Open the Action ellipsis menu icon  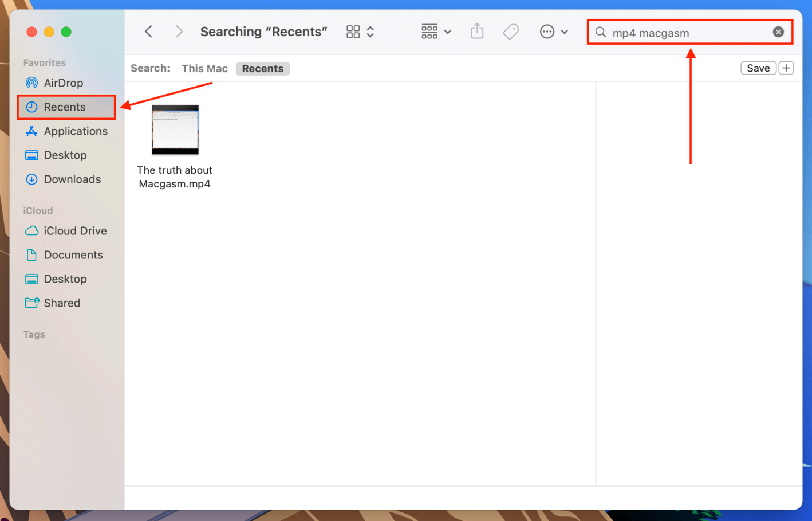[547, 32]
